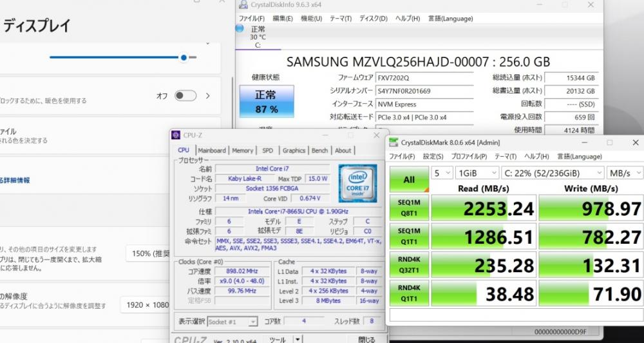Open プロファイル(P) menu in CrystalDiskMark

[x=469, y=157]
